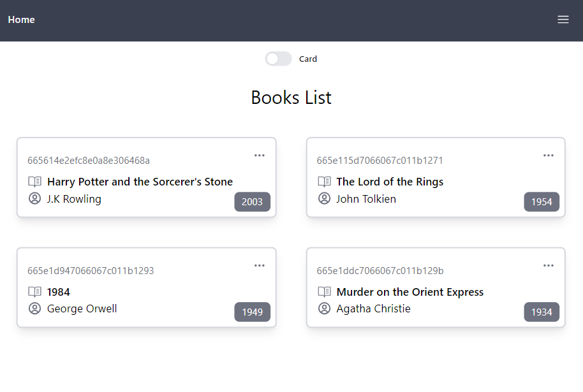Open the options menu on Harry Potter card

[260, 155]
